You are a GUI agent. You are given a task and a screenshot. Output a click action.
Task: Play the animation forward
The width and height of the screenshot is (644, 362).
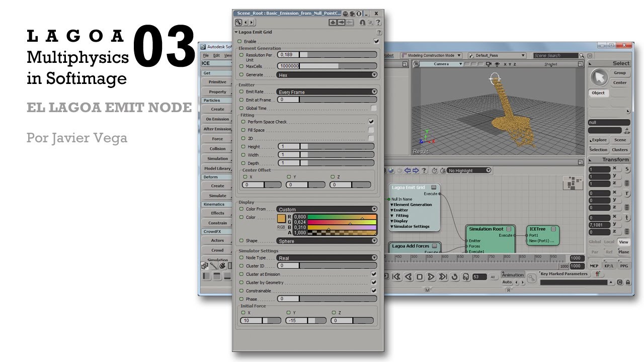(x=431, y=277)
